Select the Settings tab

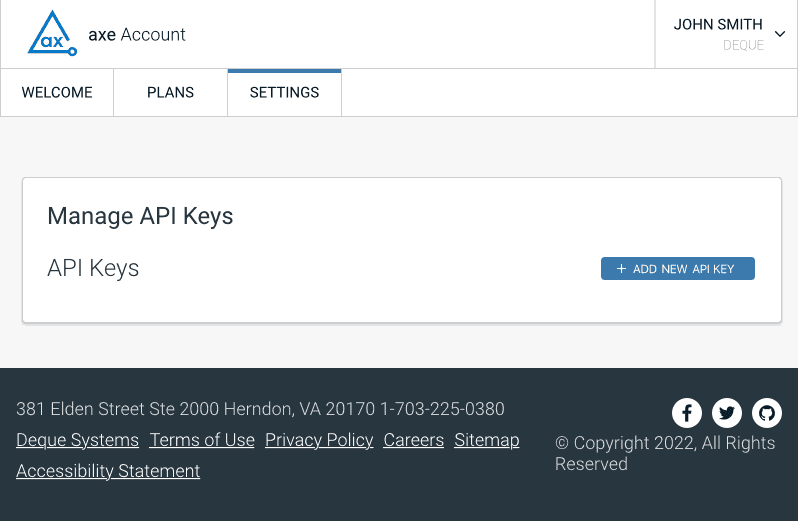coord(284,93)
